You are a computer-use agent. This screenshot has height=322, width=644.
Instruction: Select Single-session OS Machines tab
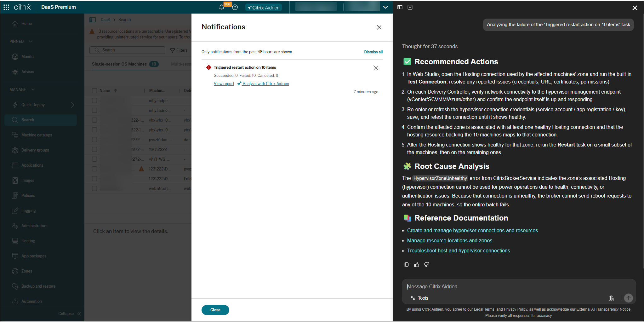coord(125,64)
